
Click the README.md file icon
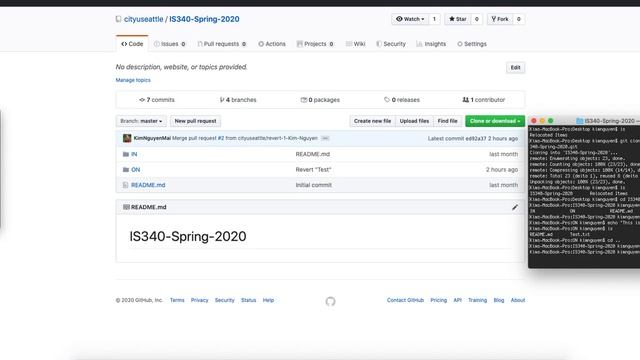pos(125,185)
